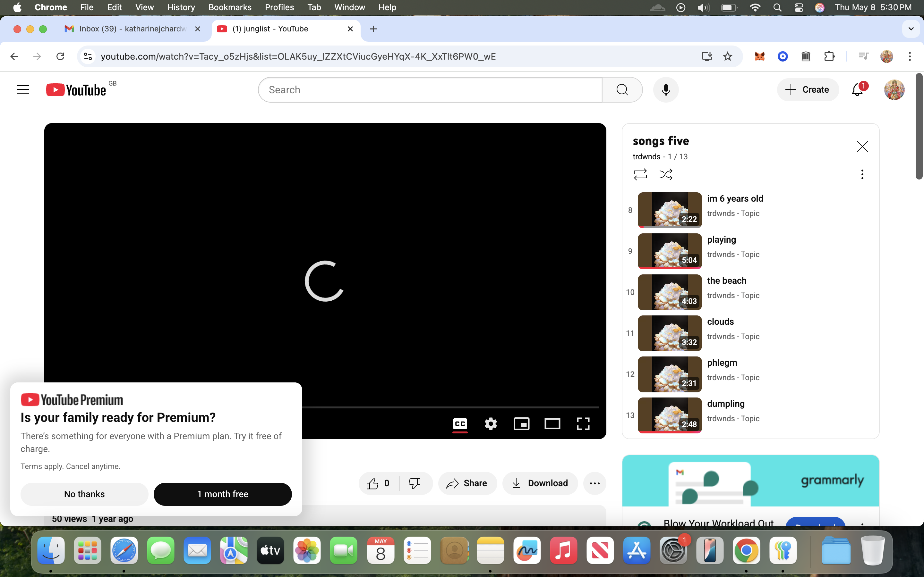
Task: Switch to the Gmail Inbox tab
Action: point(132,29)
